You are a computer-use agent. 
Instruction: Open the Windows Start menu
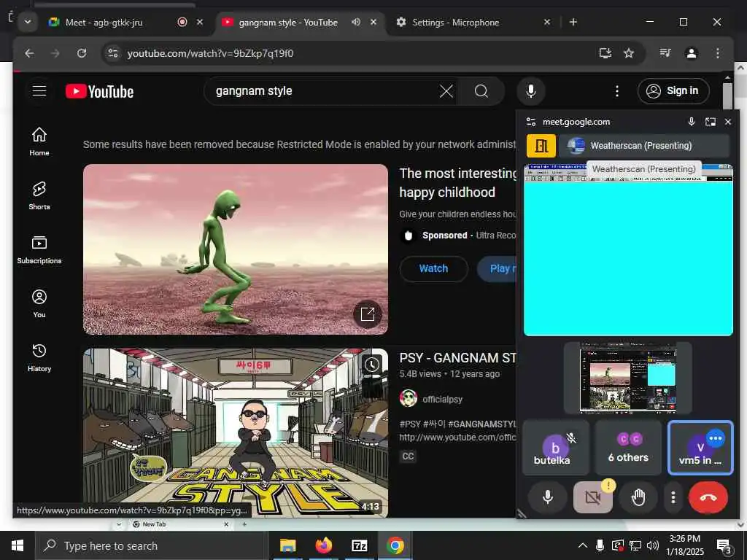coord(18,545)
